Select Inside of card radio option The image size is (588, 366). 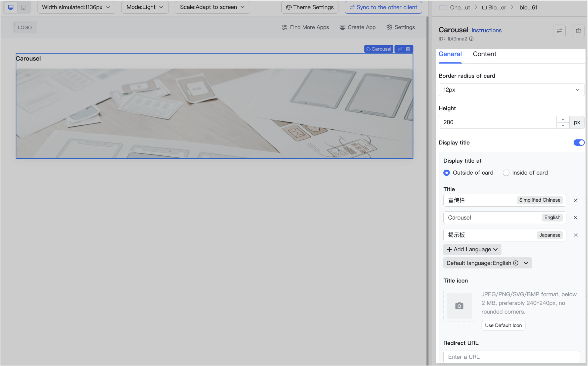[x=506, y=173]
